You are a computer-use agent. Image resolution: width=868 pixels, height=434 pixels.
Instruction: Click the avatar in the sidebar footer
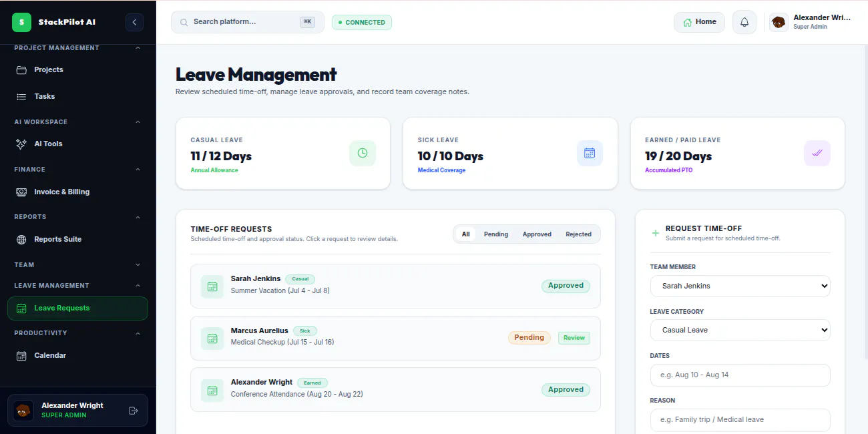(23, 411)
